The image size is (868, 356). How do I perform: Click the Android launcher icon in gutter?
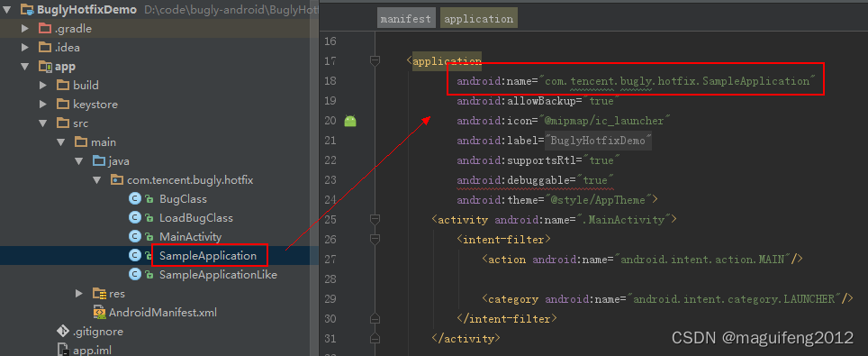tap(350, 121)
